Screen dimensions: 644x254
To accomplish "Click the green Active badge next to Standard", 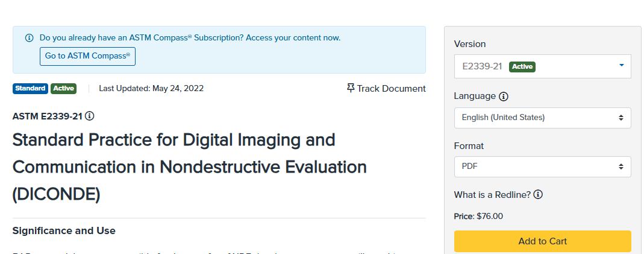I will [x=64, y=88].
